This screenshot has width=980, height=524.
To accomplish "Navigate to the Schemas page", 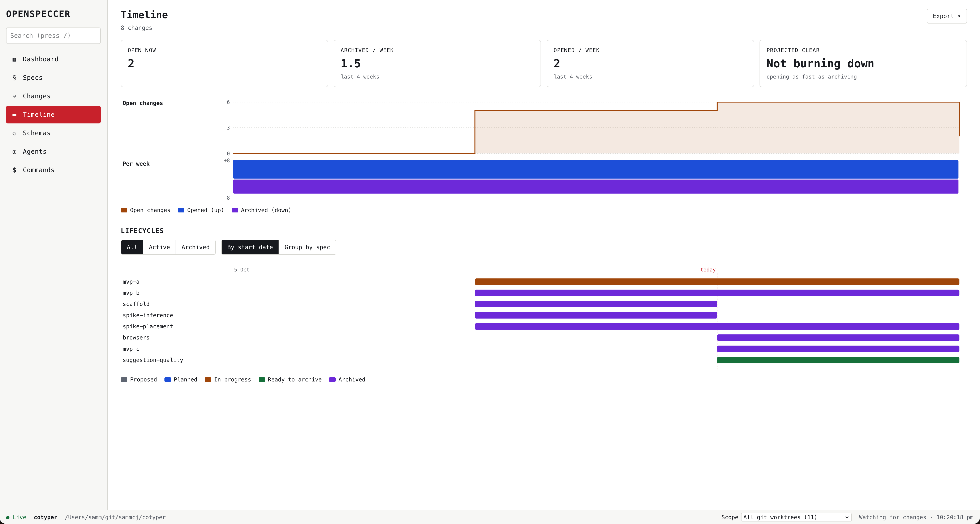I will click(53, 133).
